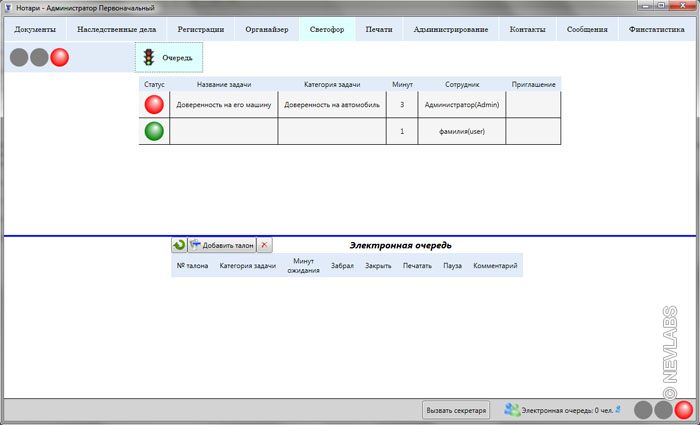
Task: Click the green status circle for фамилия(user) row
Action: (154, 131)
